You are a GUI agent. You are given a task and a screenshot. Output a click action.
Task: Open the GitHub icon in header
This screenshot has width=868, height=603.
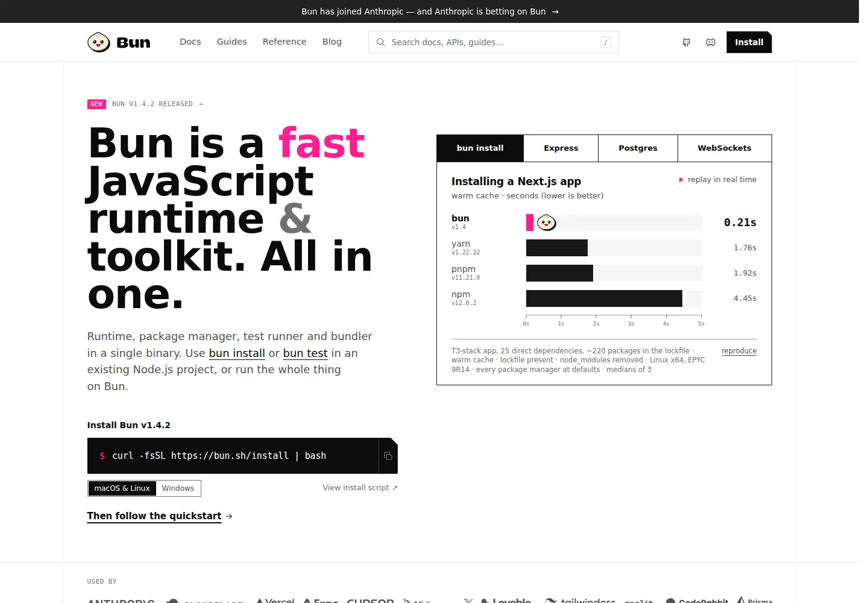(686, 42)
